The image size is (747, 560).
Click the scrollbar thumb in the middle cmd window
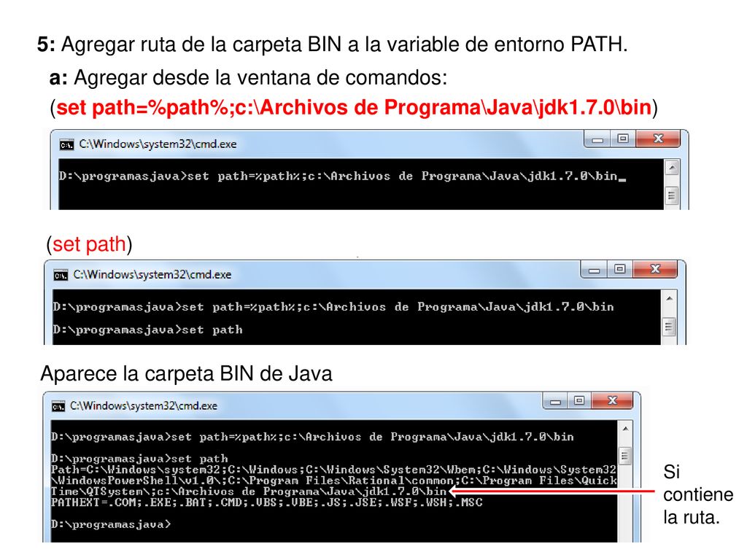(669, 327)
